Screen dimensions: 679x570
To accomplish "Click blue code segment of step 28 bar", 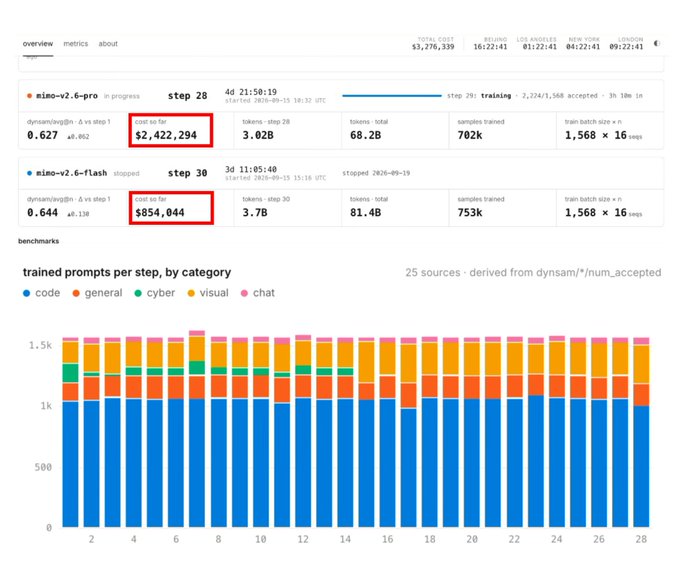I will pyautogui.click(x=641, y=466).
